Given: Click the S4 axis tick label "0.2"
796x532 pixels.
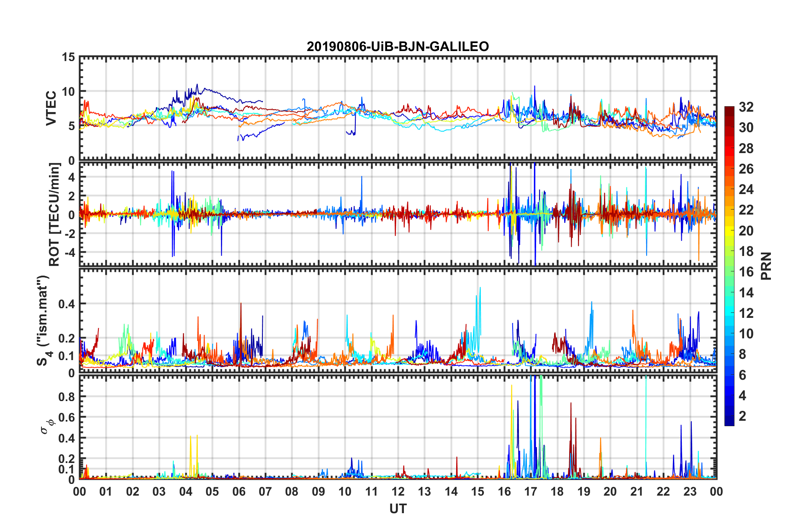Looking at the screenshot, I should pos(67,339).
